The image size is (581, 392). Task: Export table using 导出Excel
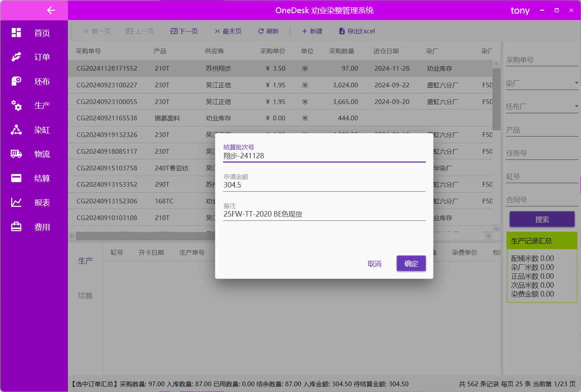[x=357, y=31]
